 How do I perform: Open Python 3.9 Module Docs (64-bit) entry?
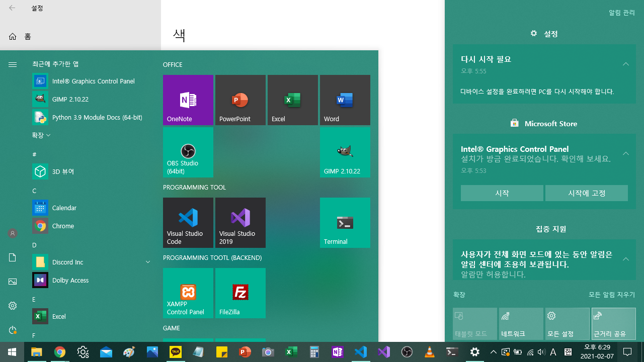(x=93, y=117)
